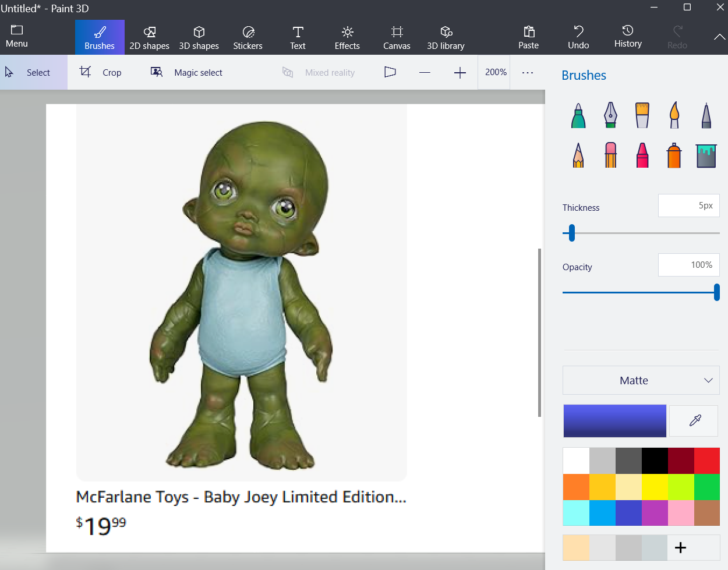Select the Fill bucket tool
Screen dimensions: 728x570
[x=706, y=155]
